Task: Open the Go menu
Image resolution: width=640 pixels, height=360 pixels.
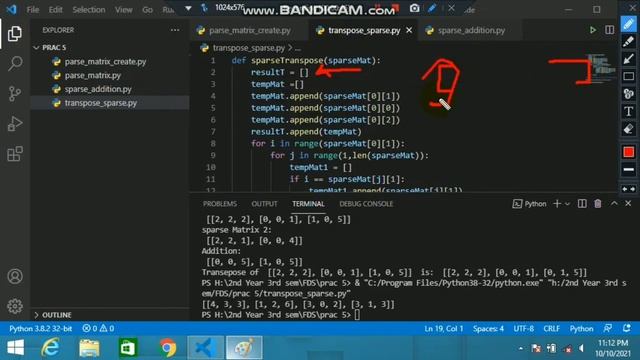Action: [x=147, y=9]
